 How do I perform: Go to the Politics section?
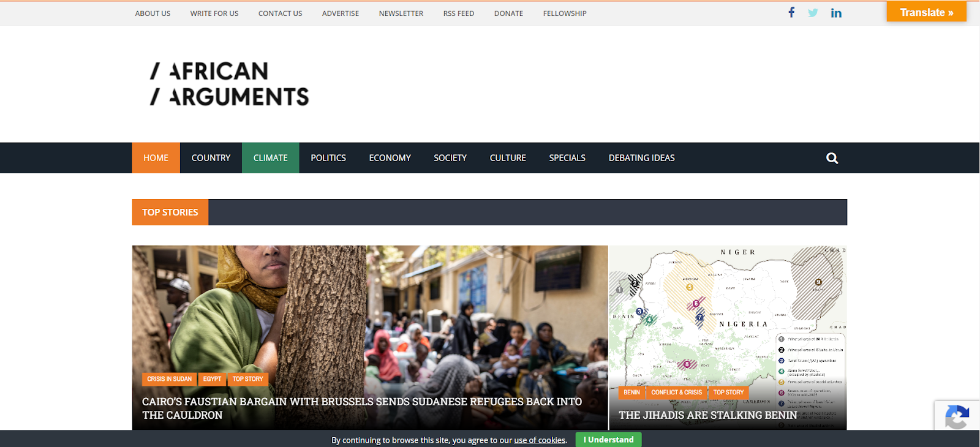coord(328,158)
